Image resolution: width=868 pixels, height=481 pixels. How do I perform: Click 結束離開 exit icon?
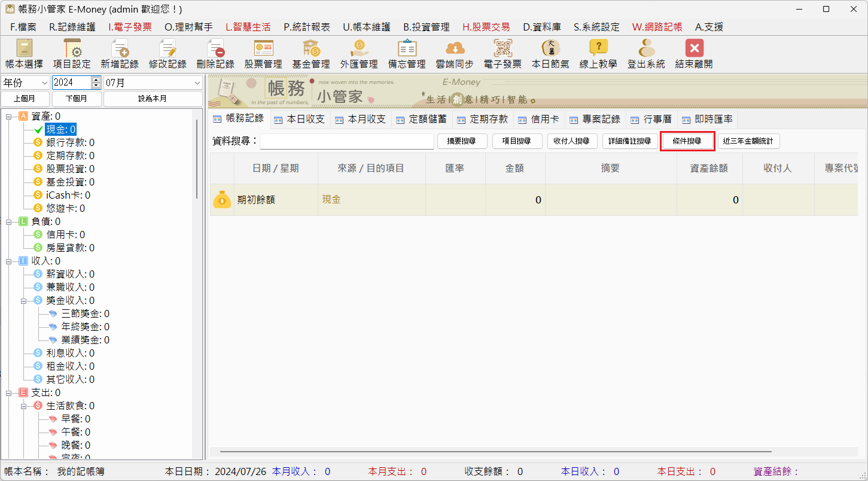(x=694, y=54)
